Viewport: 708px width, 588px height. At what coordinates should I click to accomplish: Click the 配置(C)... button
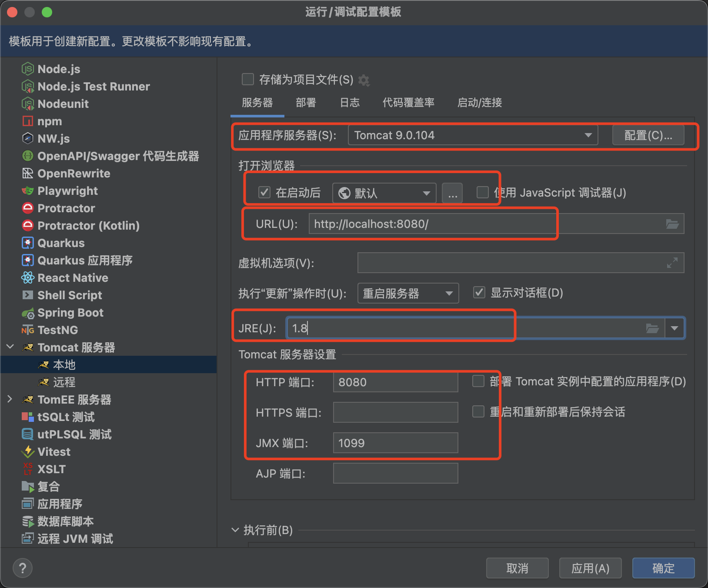(x=648, y=135)
